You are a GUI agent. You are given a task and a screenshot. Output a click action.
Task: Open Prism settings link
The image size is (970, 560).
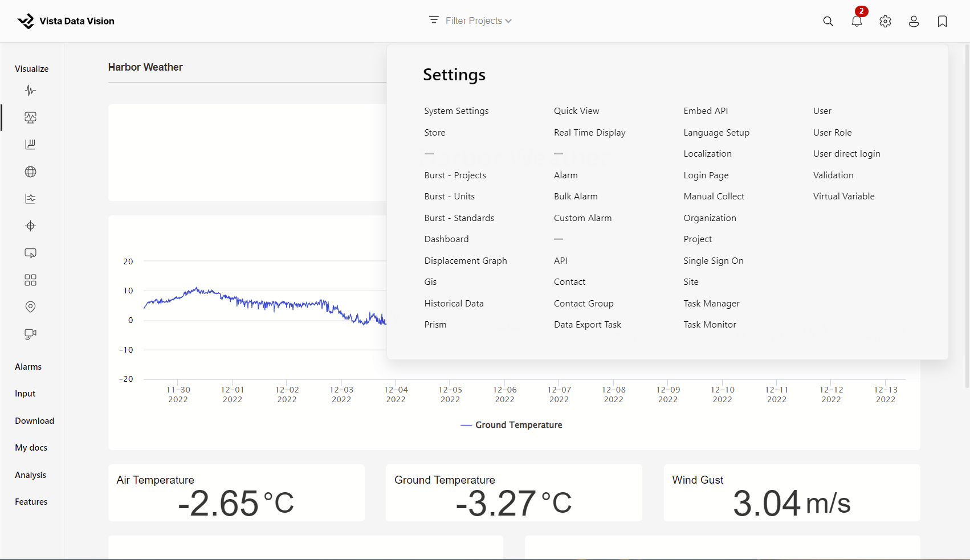pos(435,325)
